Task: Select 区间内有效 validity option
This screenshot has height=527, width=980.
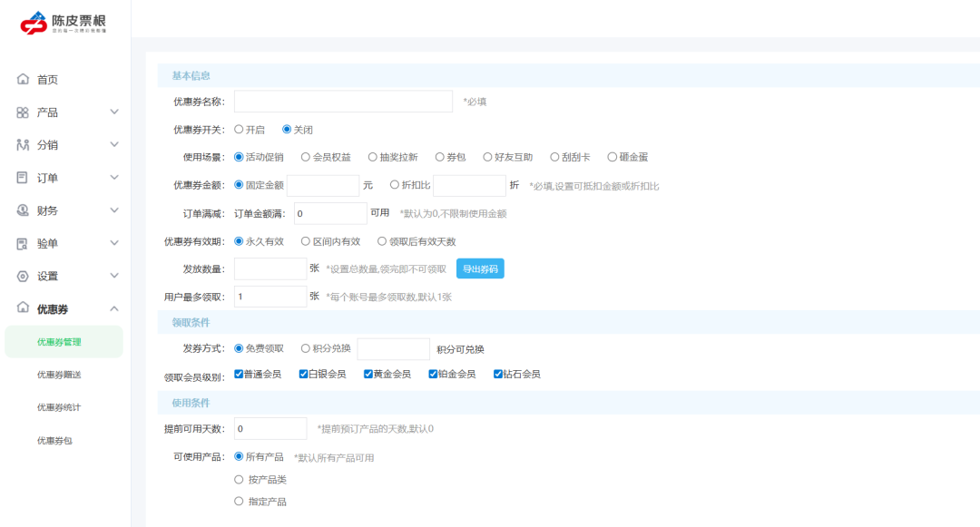Action: [x=306, y=241]
